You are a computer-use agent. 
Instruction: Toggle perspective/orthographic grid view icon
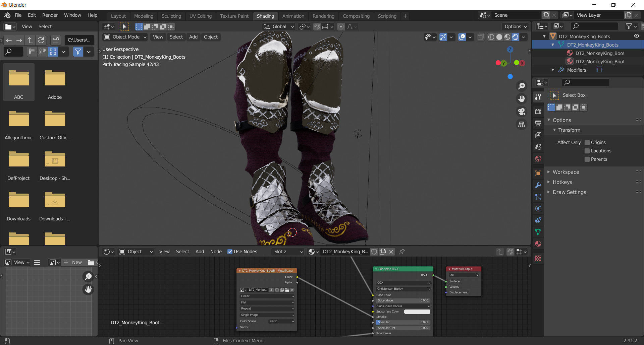[x=521, y=125]
